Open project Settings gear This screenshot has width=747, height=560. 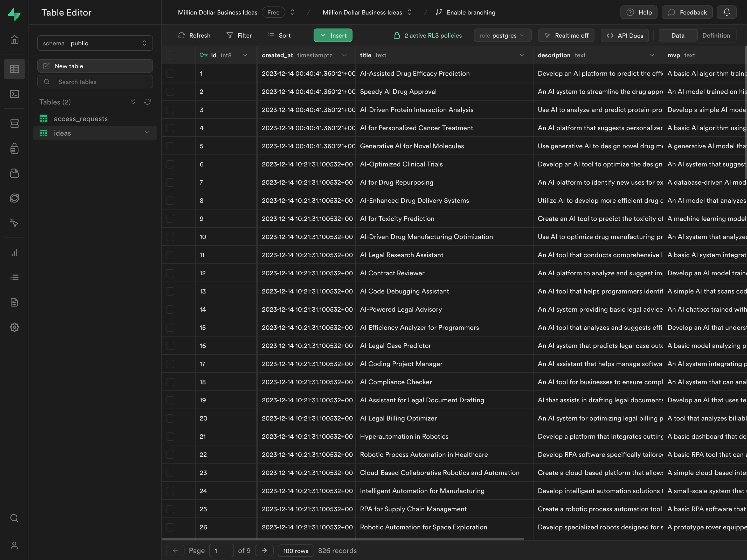(15, 327)
